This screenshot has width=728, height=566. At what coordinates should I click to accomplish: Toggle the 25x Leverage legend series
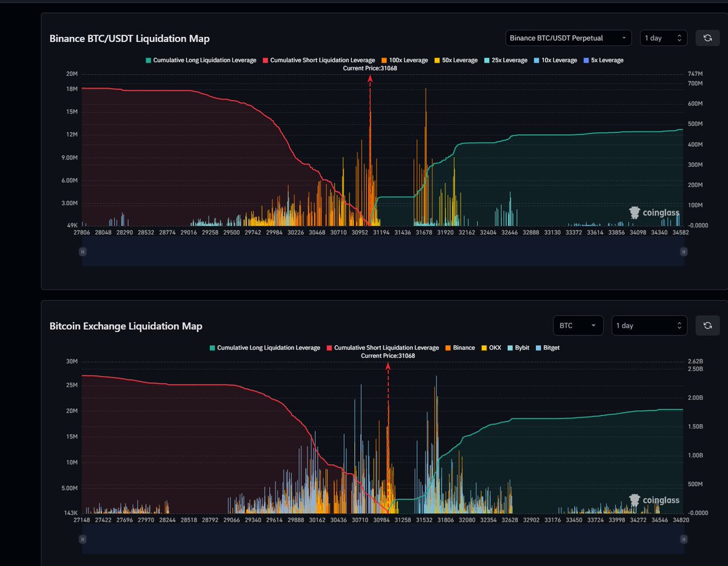tap(505, 60)
